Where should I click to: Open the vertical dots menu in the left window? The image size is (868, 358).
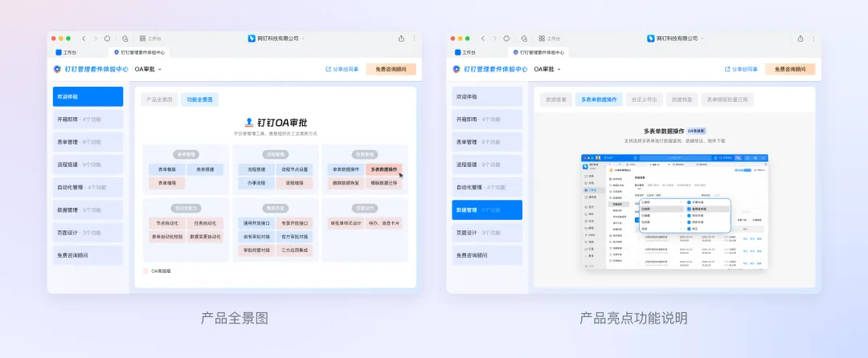(414, 39)
